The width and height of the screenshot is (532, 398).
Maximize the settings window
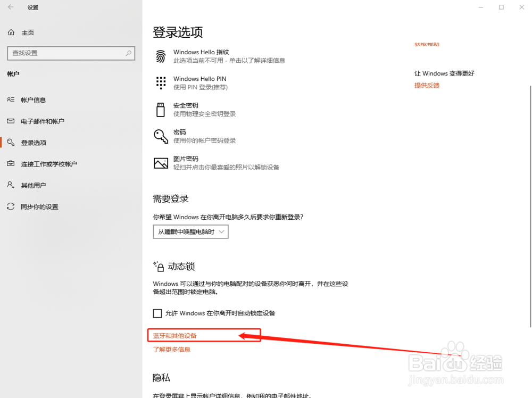coord(501,7)
